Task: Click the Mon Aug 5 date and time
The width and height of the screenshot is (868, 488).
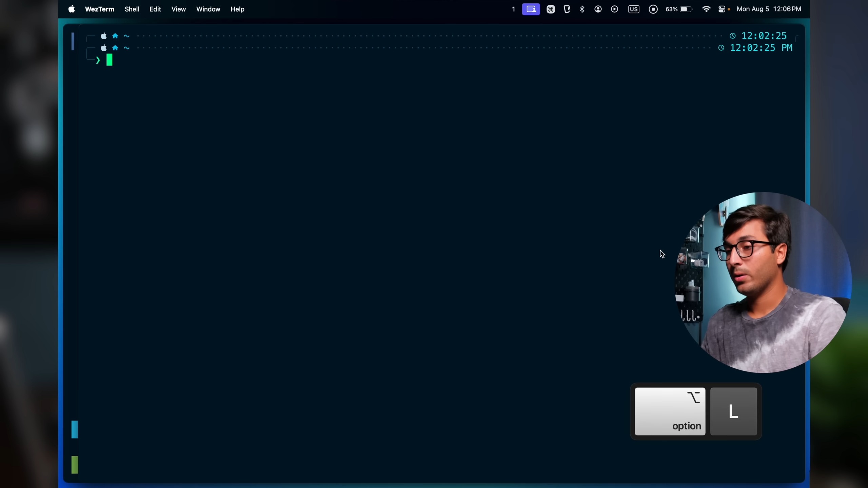Action: coord(769,9)
